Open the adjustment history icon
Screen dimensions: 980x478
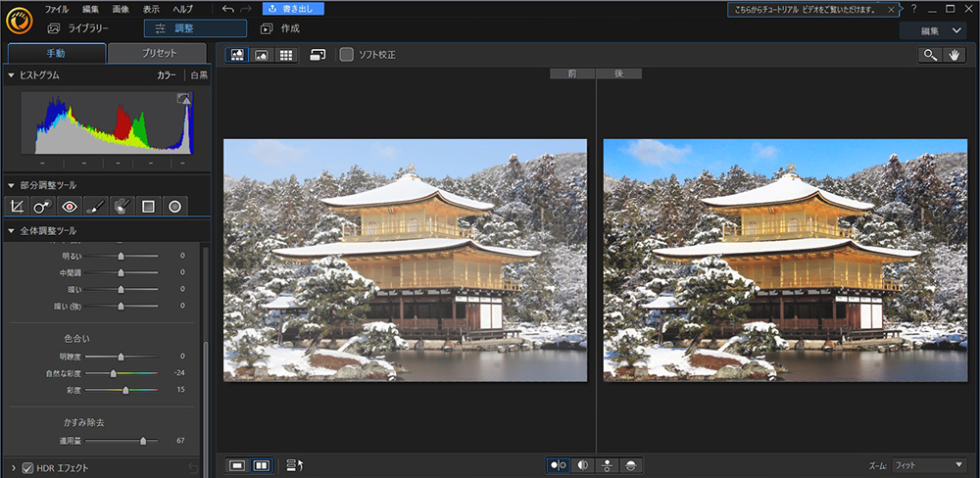294,465
